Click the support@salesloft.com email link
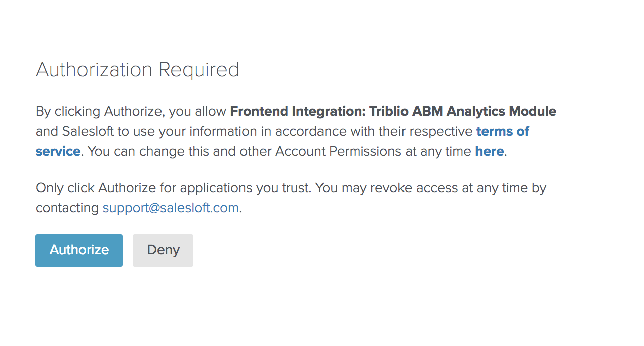The width and height of the screenshot is (644, 346). point(171,208)
